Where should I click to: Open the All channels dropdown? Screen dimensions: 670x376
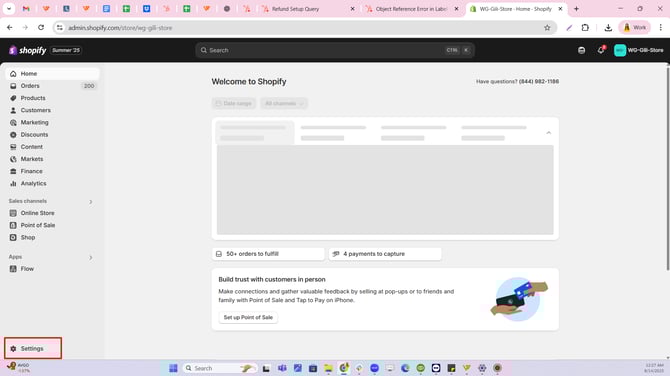coord(284,103)
